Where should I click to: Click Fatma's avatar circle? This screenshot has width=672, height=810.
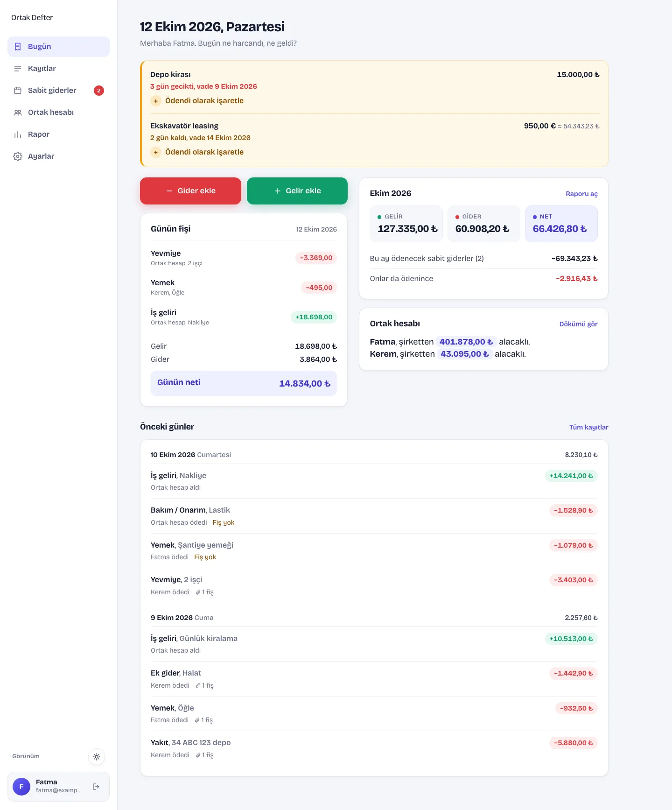[x=21, y=787]
